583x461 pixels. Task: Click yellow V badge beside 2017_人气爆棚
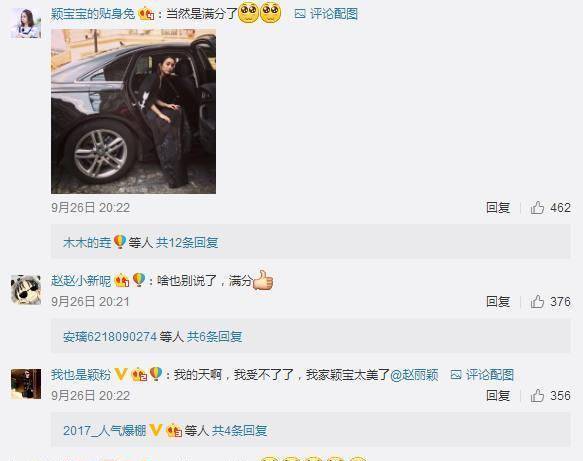tap(155, 431)
